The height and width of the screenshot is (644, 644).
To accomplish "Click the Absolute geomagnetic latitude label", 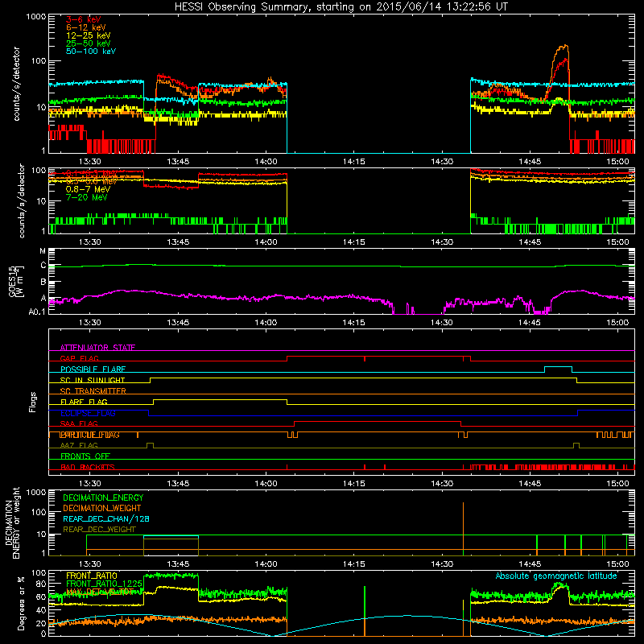I will click(556, 576).
